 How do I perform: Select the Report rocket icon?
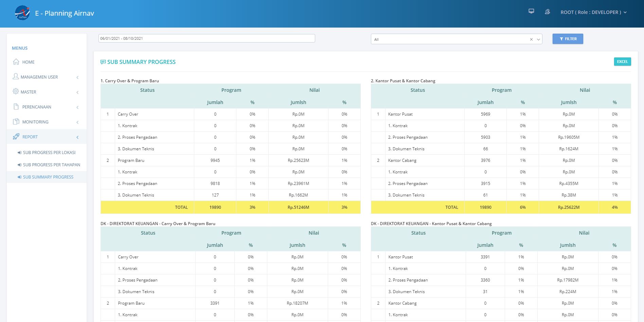click(x=16, y=137)
